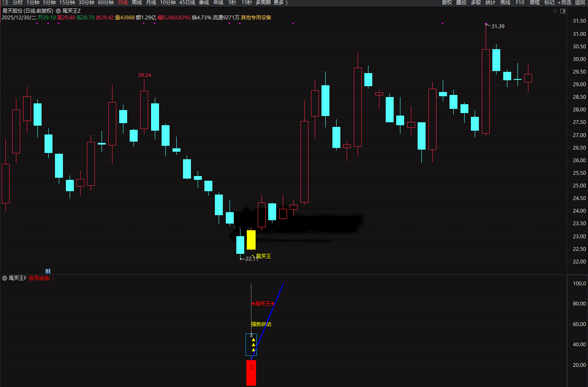This screenshot has height=387, width=588.
Task: Select the 60分钟 period tab
Action: (106, 3)
